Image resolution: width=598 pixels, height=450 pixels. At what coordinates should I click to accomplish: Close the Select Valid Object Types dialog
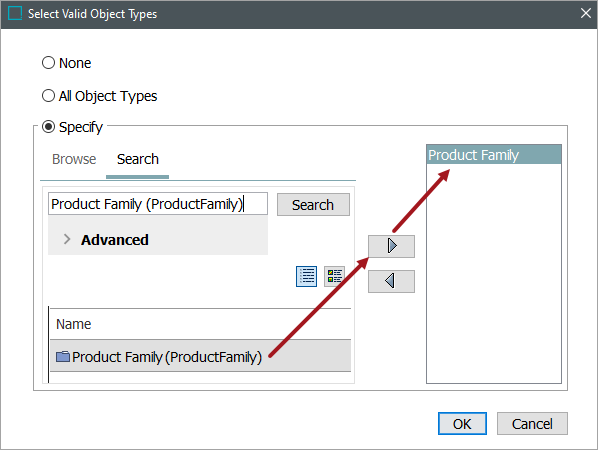click(x=585, y=13)
